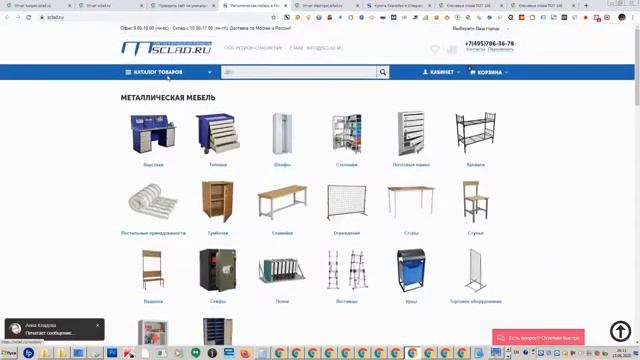
Task: Click the Тумбочки category link
Action: coord(218,233)
